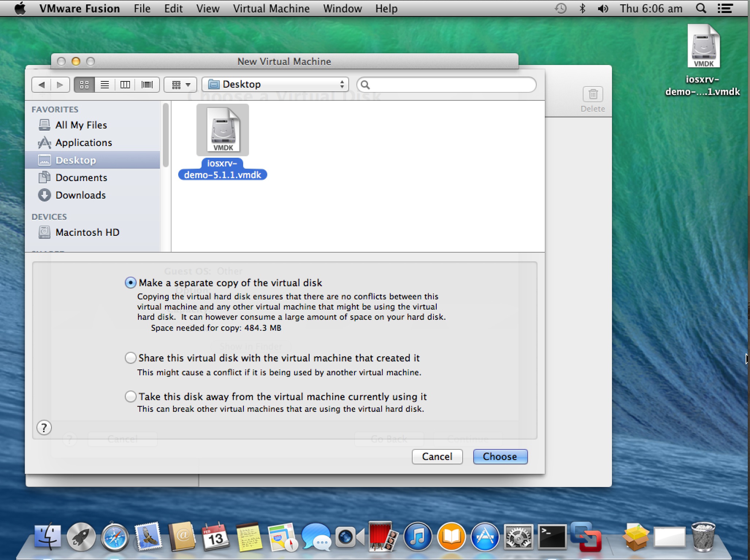Click the Cancel button
This screenshot has height=560, width=750.
(x=437, y=457)
